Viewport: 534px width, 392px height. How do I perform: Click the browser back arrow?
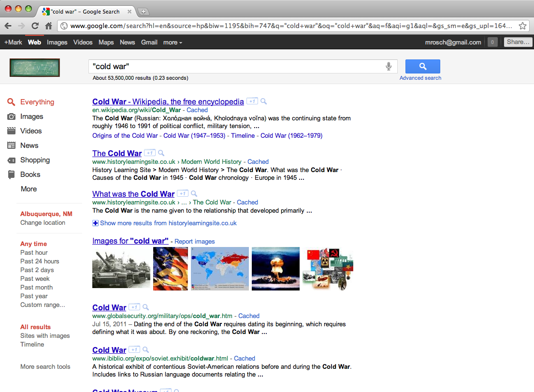[8, 26]
